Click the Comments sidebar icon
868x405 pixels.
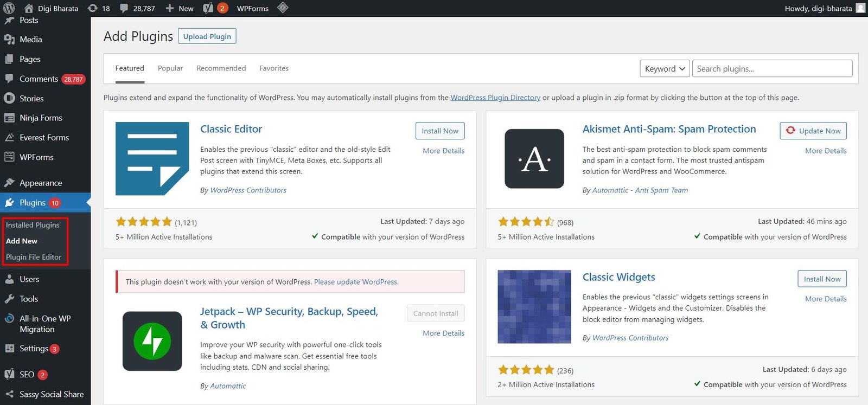9,79
